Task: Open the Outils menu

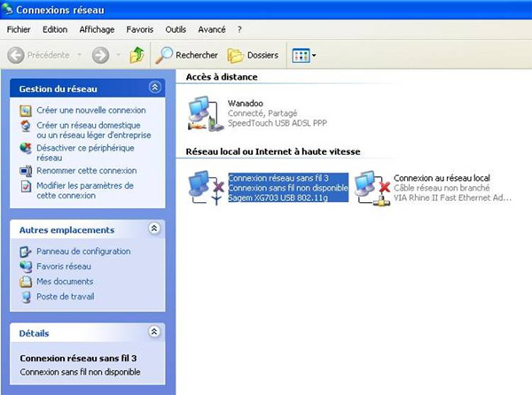Action: pyautogui.click(x=176, y=30)
